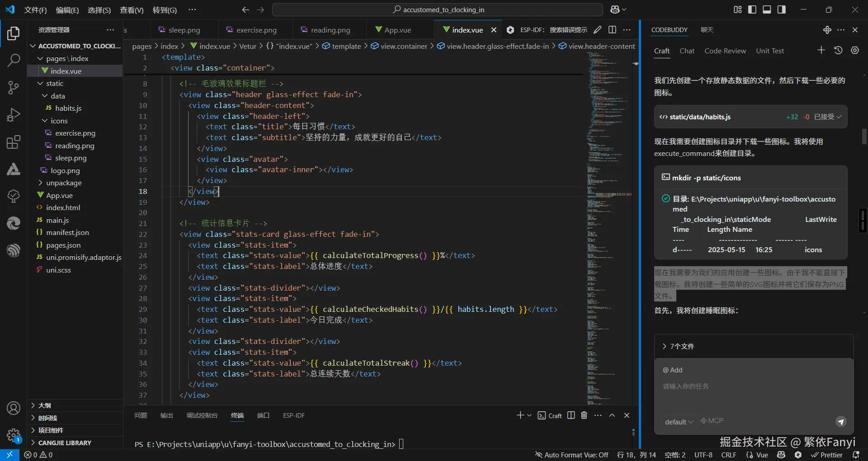The width and height of the screenshot is (868, 461).
Task: Open CodeBuddy chat history icon
Action: tap(838, 51)
